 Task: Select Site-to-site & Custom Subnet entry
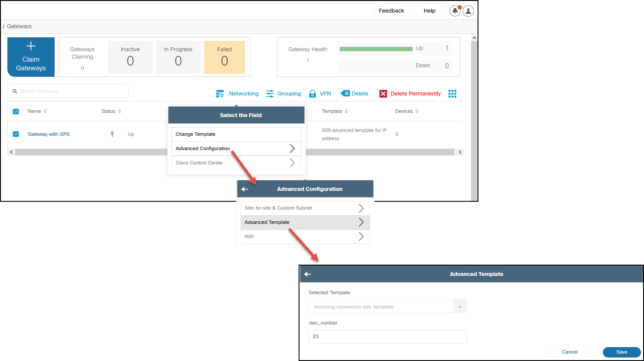305,208
